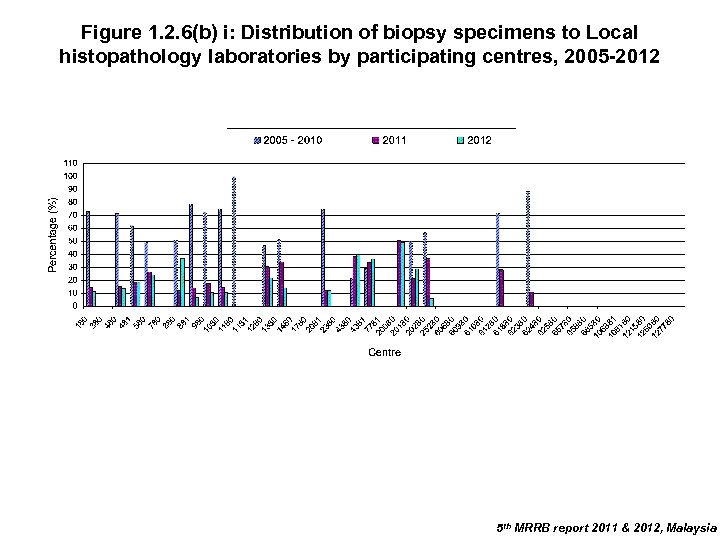The height and width of the screenshot is (540, 720).
Task: Click the 'Centre' x-axis title
Action: (x=384, y=353)
